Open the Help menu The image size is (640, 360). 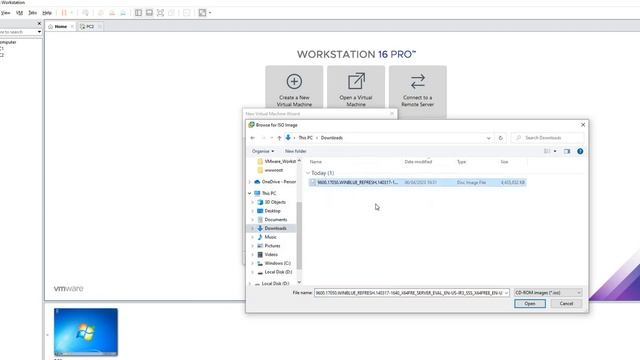pos(47,13)
